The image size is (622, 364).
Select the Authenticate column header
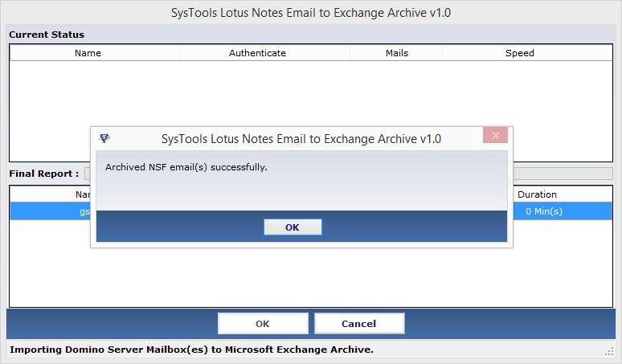(264, 53)
